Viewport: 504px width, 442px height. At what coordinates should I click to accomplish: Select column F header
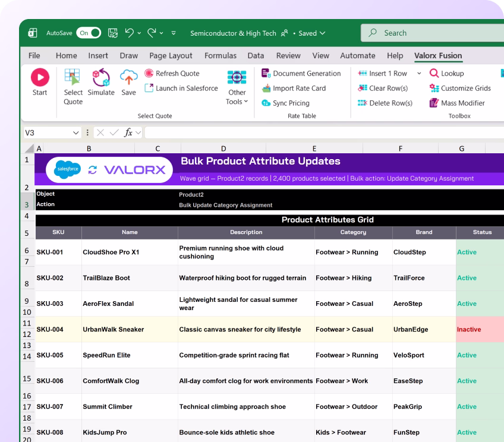point(401,149)
